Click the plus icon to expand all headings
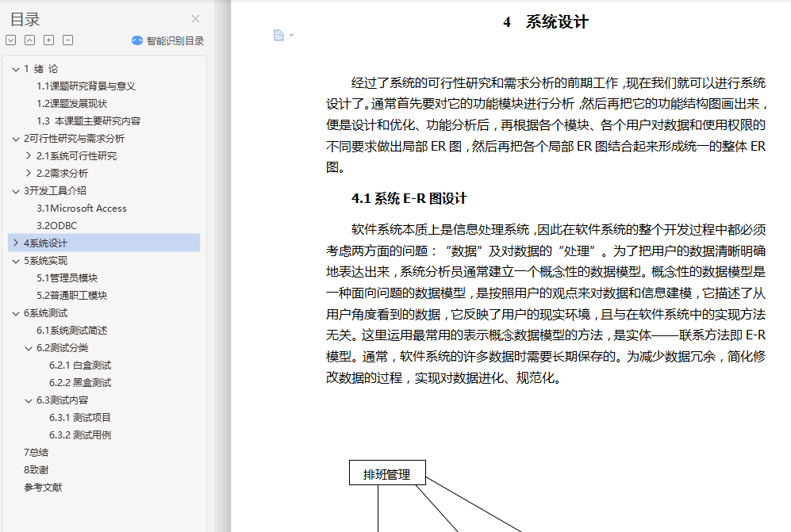 coord(49,40)
